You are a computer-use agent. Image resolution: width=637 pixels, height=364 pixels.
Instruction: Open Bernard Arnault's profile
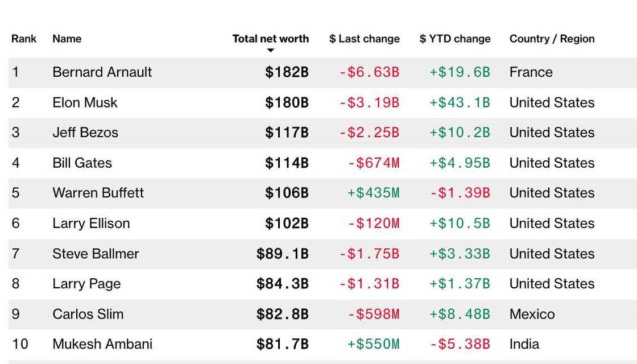(102, 72)
